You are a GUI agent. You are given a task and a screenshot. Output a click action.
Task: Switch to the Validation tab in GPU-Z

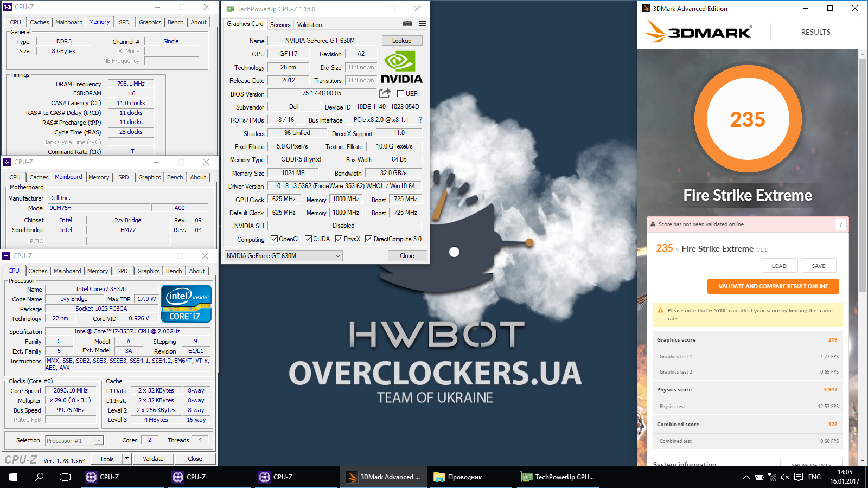tap(309, 24)
